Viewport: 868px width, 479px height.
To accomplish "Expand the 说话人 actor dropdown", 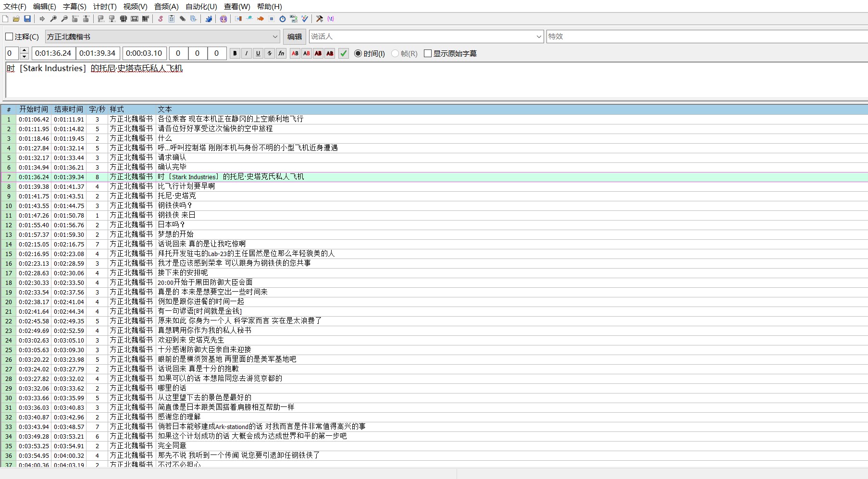I will [539, 37].
